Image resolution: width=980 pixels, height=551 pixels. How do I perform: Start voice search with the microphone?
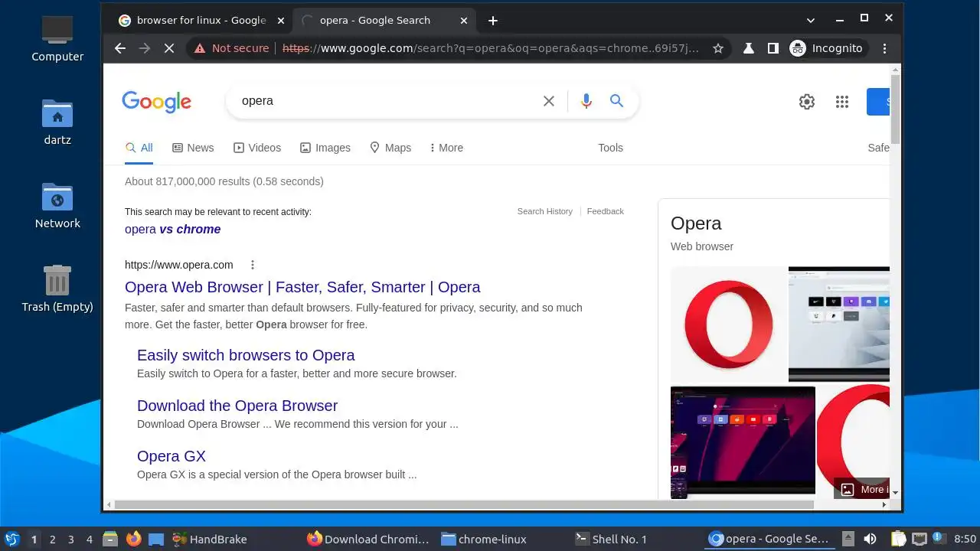tap(586, 101)
